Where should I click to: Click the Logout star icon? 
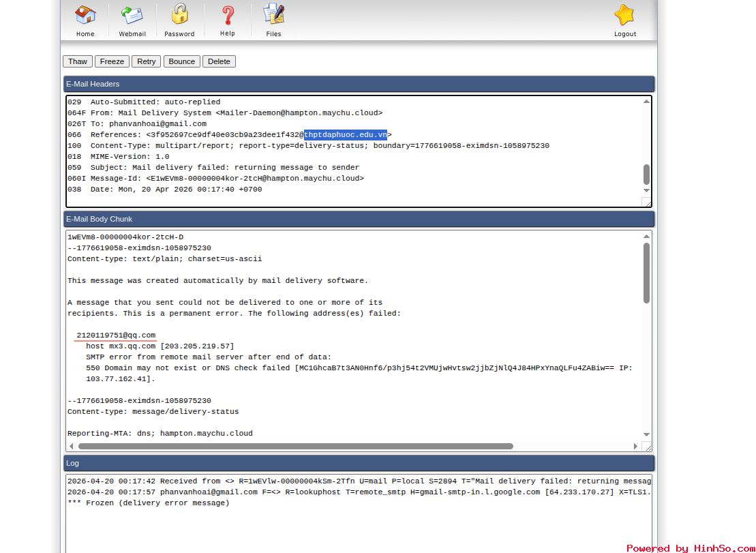coord(624,15)
